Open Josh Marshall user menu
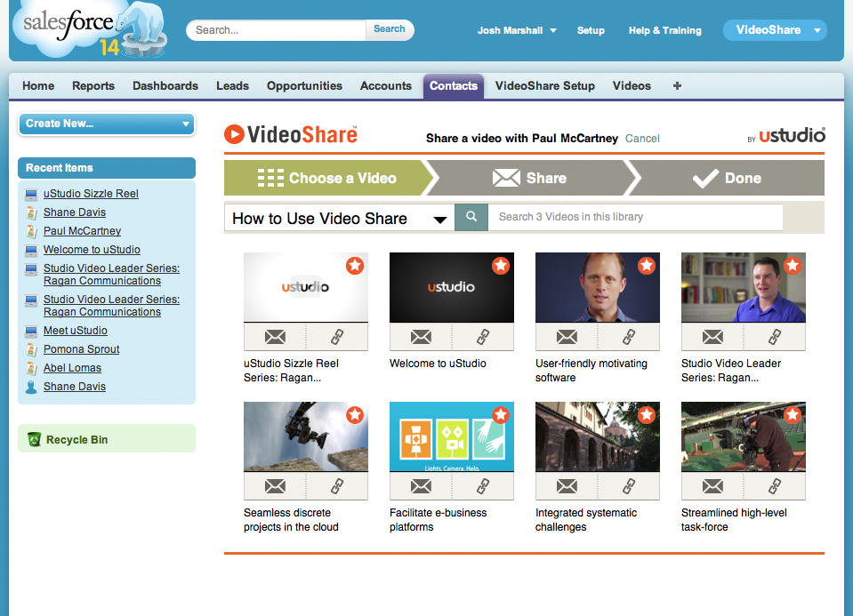 pos(517,30)
